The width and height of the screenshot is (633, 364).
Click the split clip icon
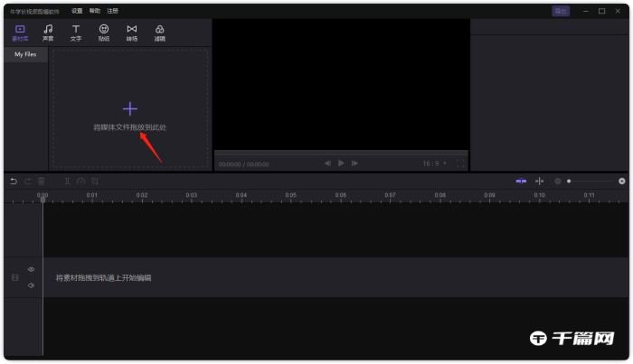(x=68, y=182)
